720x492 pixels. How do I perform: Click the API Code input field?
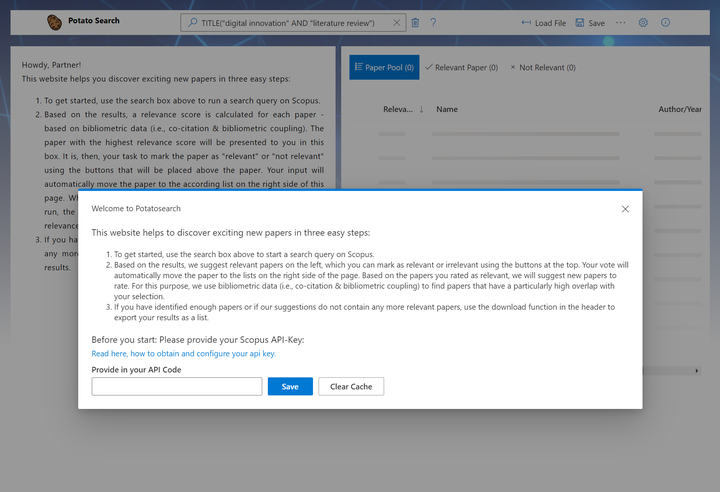pos(176,386)
